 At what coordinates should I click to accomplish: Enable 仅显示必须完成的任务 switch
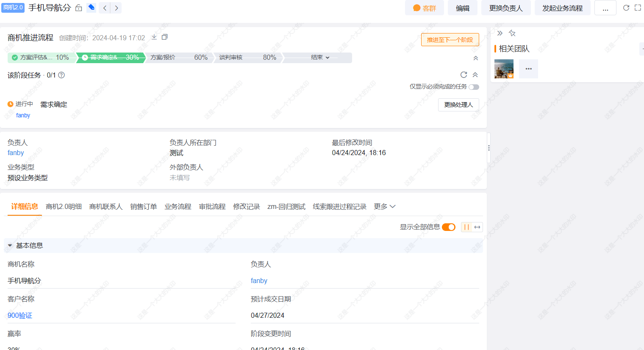pyautogui.click(x=474, y=87)
